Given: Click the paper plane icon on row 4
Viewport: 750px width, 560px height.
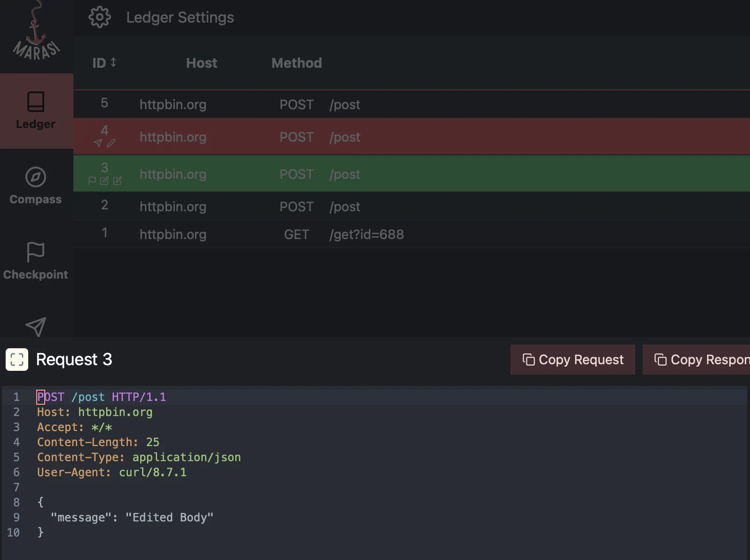Looking at the screenshot, I should [98, 143].
